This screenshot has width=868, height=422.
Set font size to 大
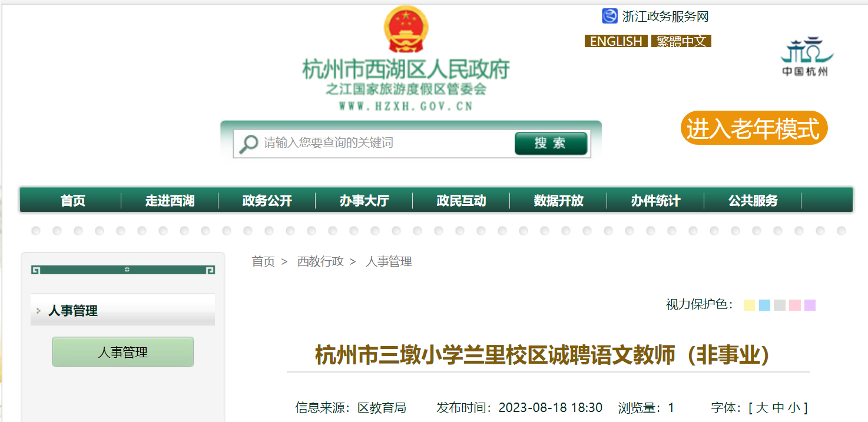(762, 407)
